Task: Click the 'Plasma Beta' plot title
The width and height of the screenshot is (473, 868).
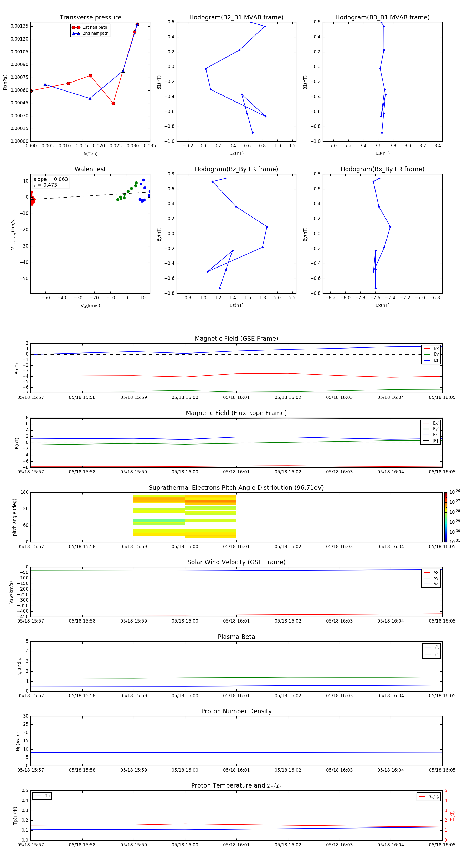Action: point(236,637)
